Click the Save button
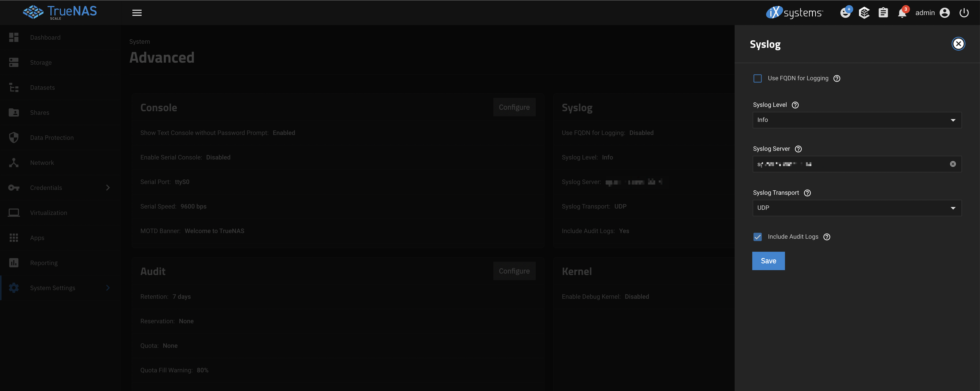This screenshot has height=391, width=980. 768,261
